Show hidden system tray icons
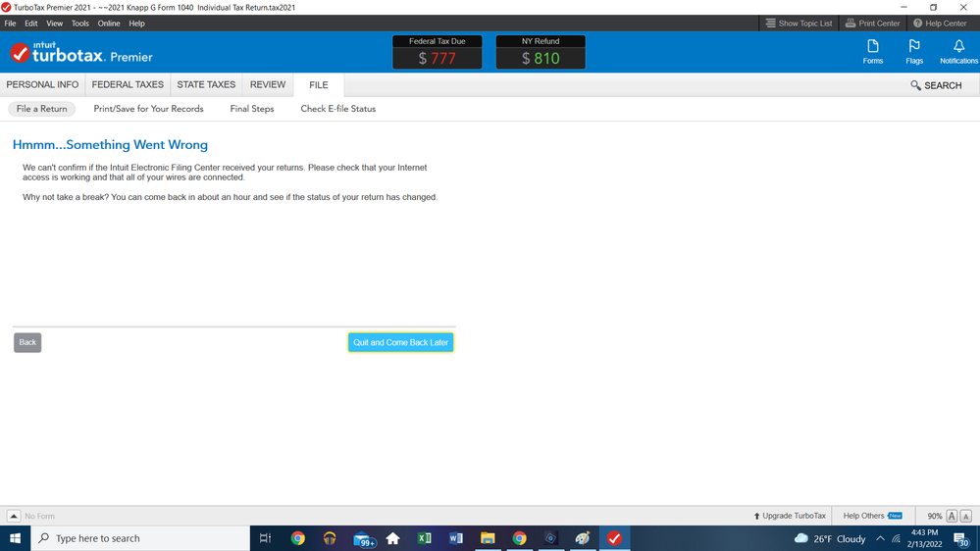The width and height of the screenshot is (980, 551). 880,538
